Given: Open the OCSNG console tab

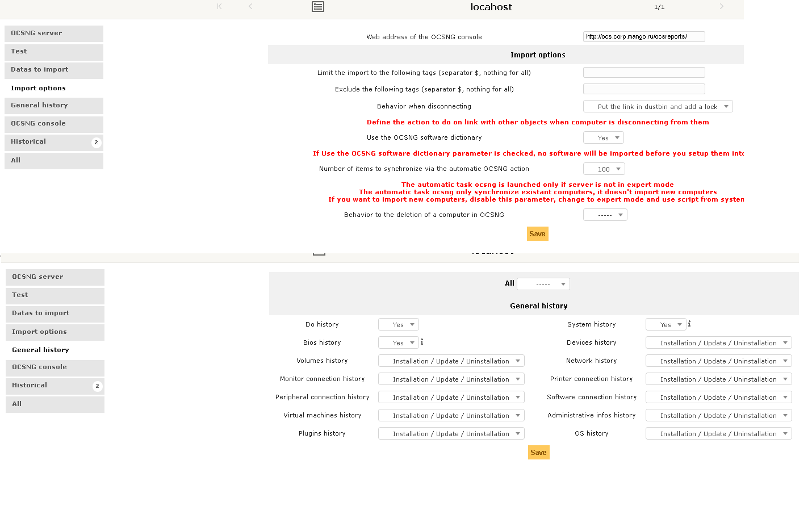Looking at the screenshot, I should pyautogui.click(x=53, y=123).
